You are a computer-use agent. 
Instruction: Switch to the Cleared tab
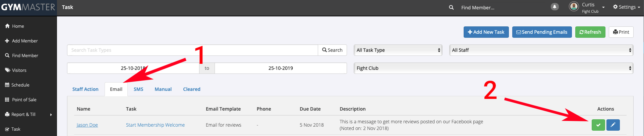coord(191,89)
